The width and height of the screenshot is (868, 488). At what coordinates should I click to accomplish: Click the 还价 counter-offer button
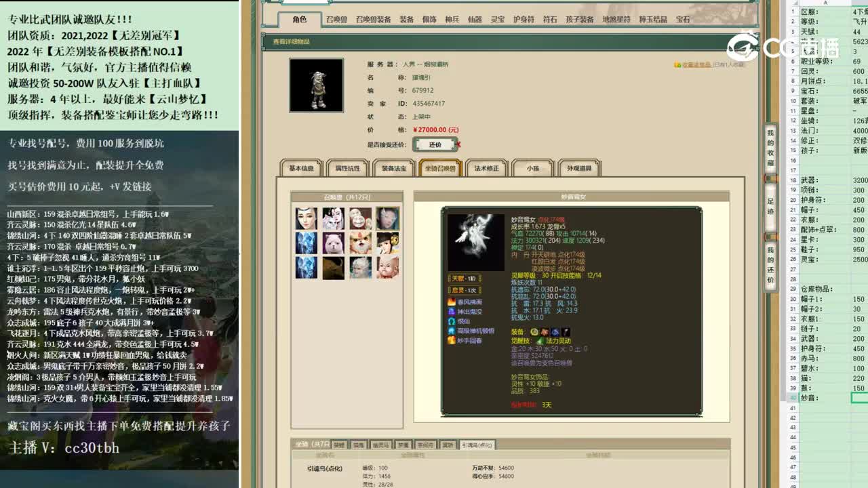point(435,144)
